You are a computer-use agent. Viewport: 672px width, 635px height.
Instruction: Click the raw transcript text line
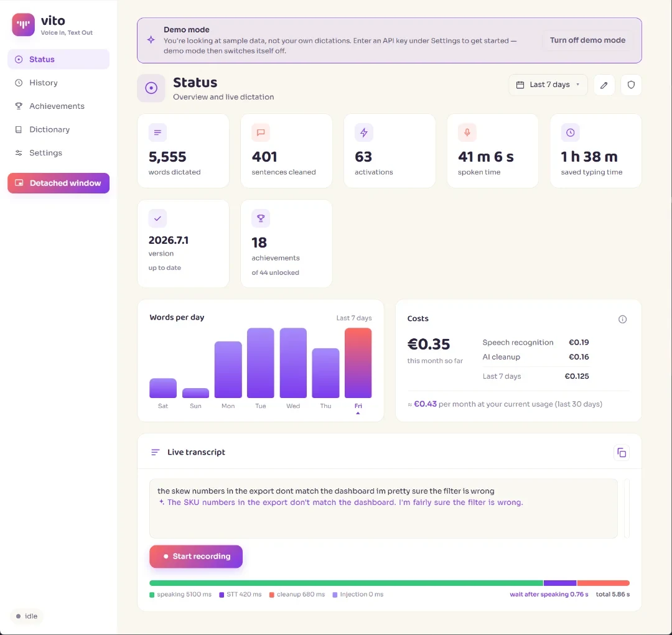[x=325, y=491]
